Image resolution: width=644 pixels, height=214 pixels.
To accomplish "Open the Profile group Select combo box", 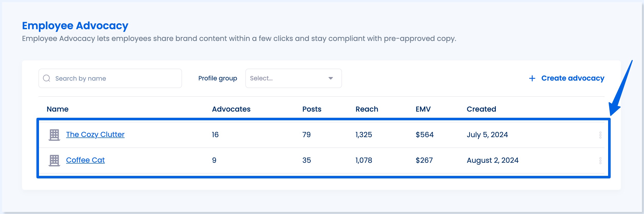I will click(293, 78).
